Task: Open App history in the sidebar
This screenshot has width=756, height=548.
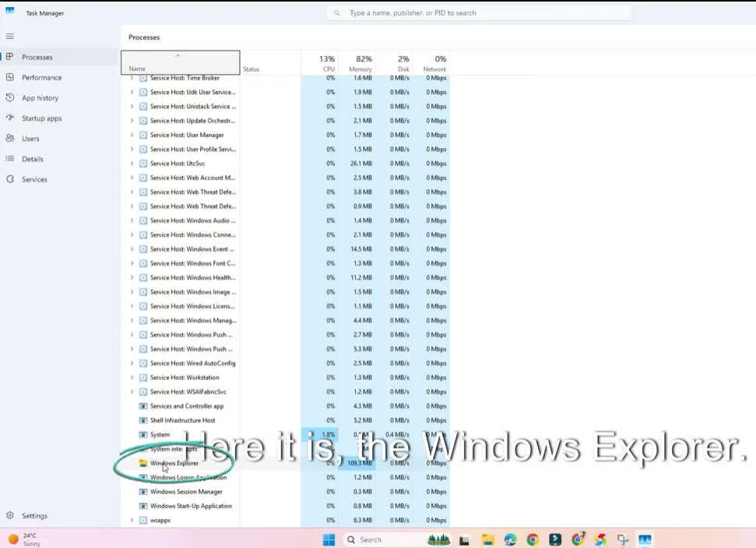Action: tap(59, 98)
